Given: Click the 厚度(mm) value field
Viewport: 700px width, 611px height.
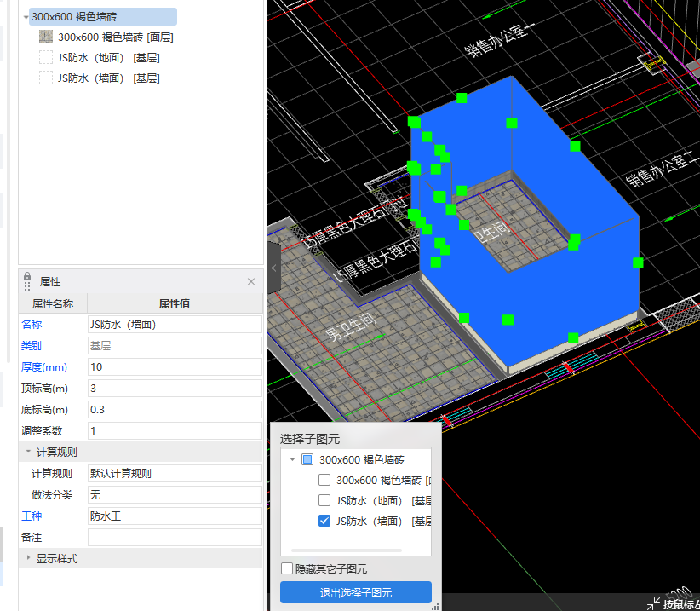Looking at the screenshot, I should click(x=175, y=367).
